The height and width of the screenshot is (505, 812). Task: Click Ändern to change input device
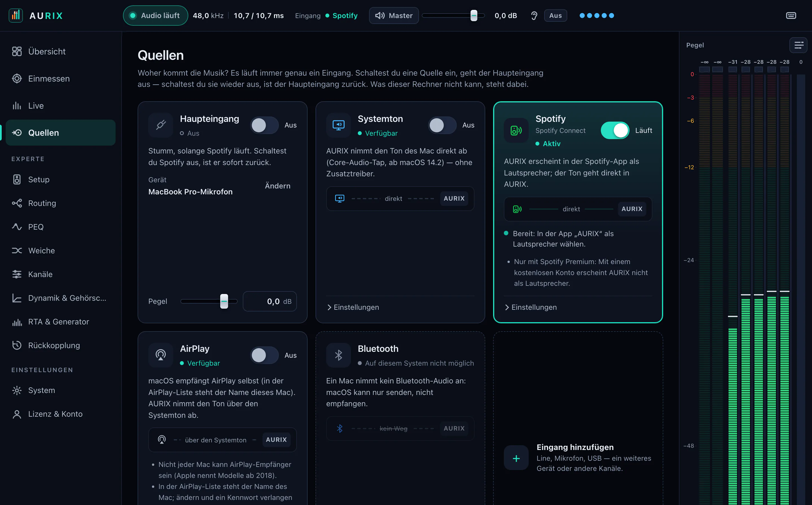click(x=277, y=186)
